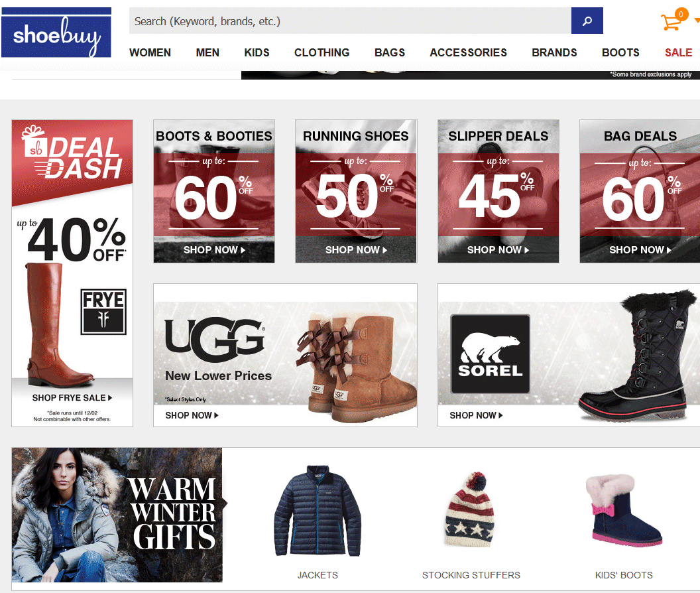The width and height of the screenshot is (700, 593).
Task: Click the UGG brand logo
Action: coord(215,340)
